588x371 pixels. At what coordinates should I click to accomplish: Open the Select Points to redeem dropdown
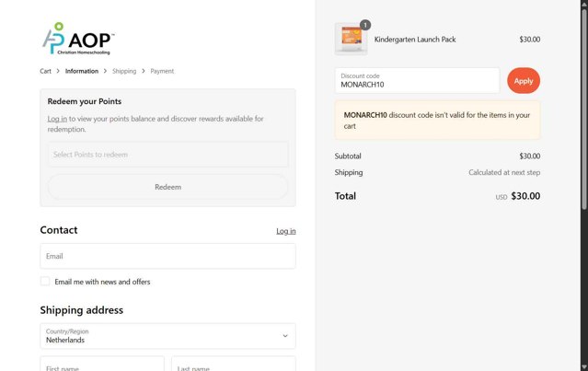pyautogui.click(x=168, y=154)
